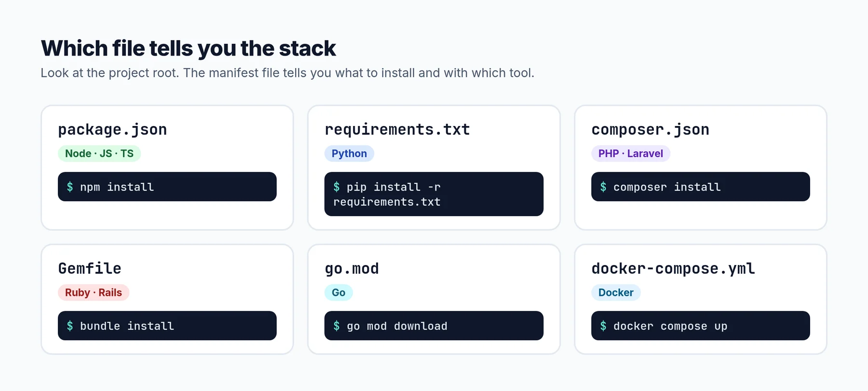
Task: Click the bundle install command block
Action: (167, 326)
